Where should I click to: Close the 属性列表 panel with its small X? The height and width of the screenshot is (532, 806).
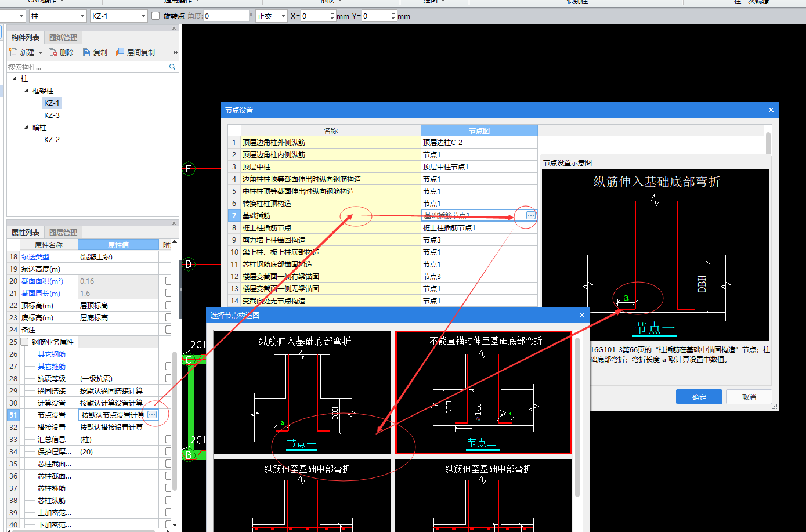(174, 223)
